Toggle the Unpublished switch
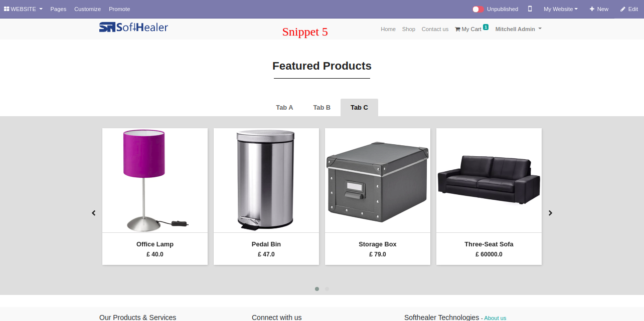Screen dimensions: 644x321 click(478, 9)
